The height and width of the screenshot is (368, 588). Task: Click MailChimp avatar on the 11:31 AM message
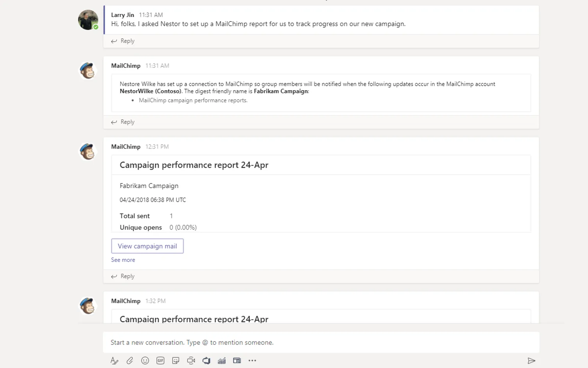coord(88,71)
